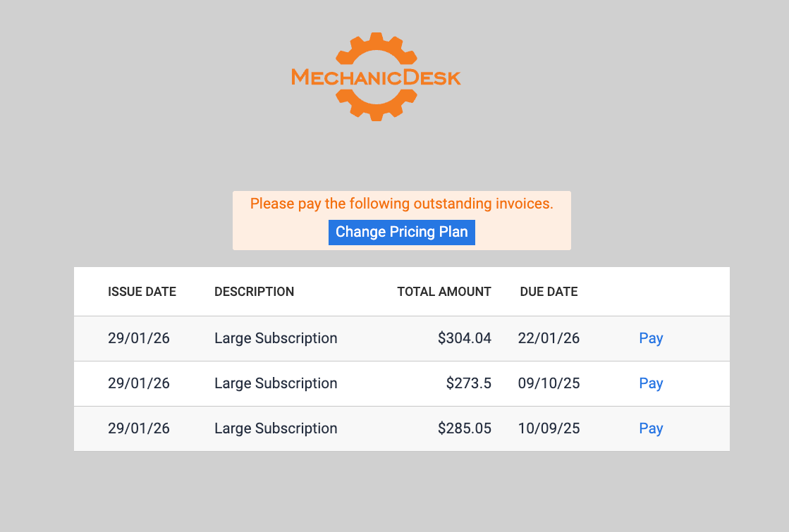The height and width of the screenshot is (532, 789).
Task: Click Large Subscription in the second row
Action: (276, 383)
